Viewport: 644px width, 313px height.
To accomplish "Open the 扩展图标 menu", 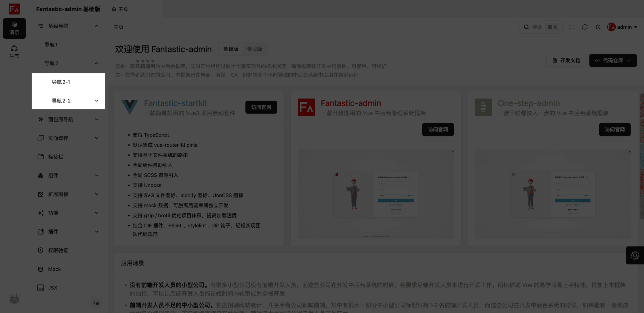I will pos(68,194).
